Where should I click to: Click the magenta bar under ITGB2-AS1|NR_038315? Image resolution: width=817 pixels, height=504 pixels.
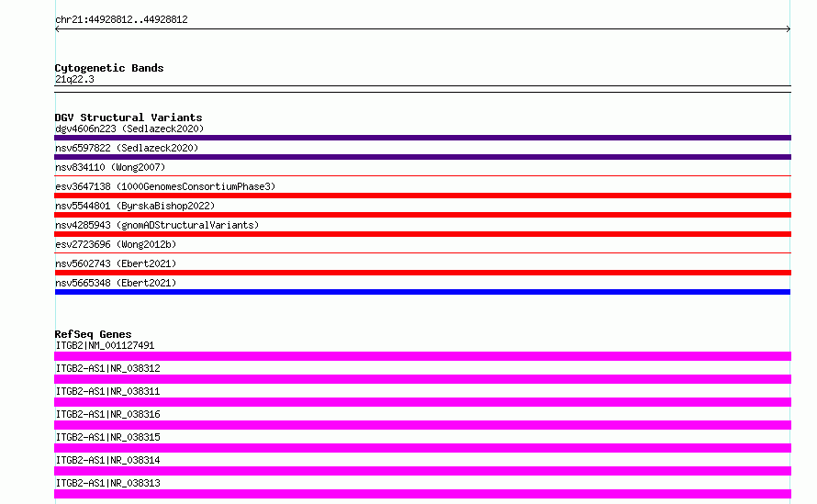tap(422, 448)
